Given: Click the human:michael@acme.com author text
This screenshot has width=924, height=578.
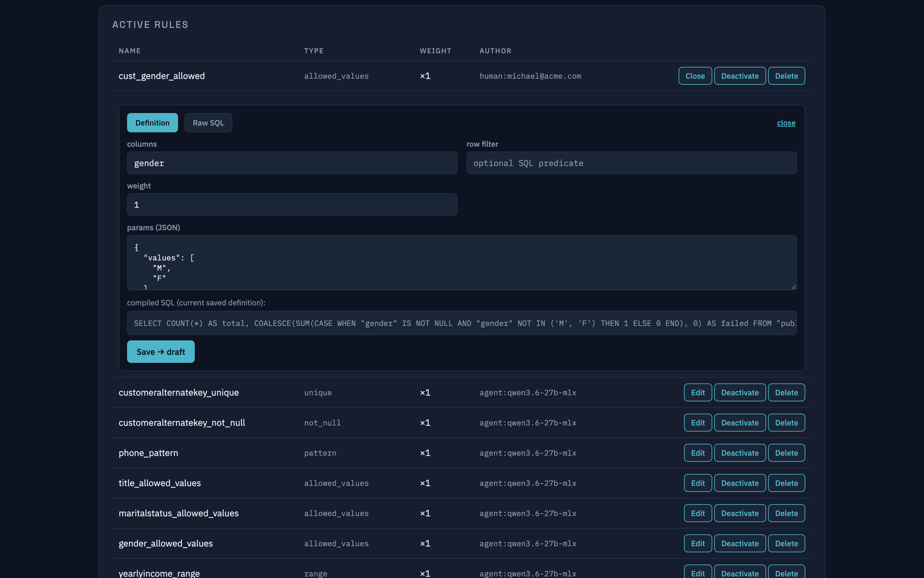Looking at the screenshot, I should coord(530,76).
